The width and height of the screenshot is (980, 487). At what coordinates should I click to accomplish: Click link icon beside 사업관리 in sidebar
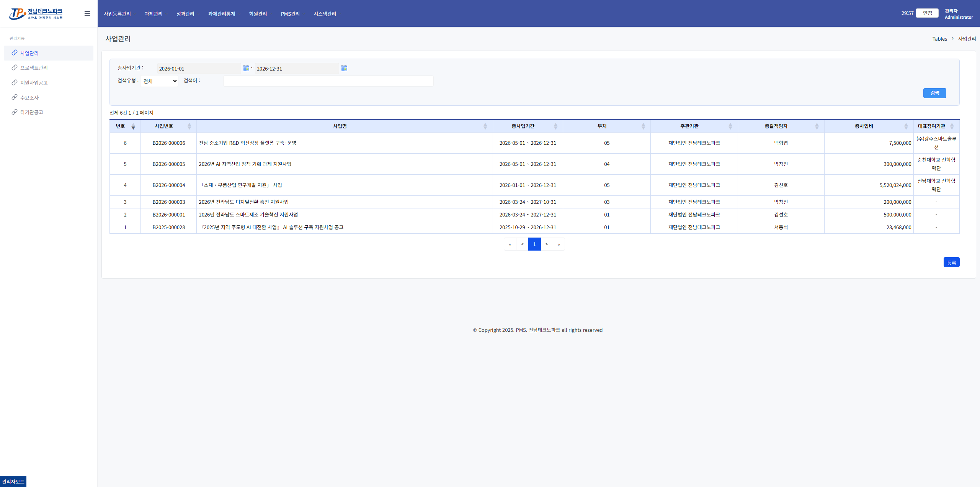tap(15, 52)
